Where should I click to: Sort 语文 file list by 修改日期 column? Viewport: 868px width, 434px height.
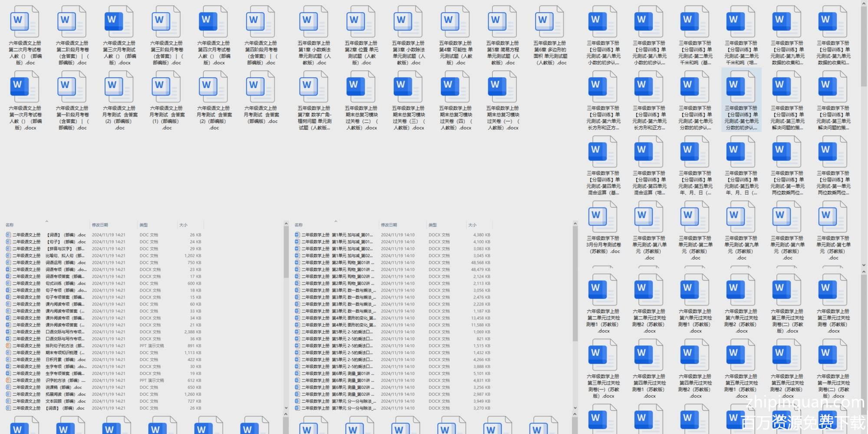click(100, 225)
